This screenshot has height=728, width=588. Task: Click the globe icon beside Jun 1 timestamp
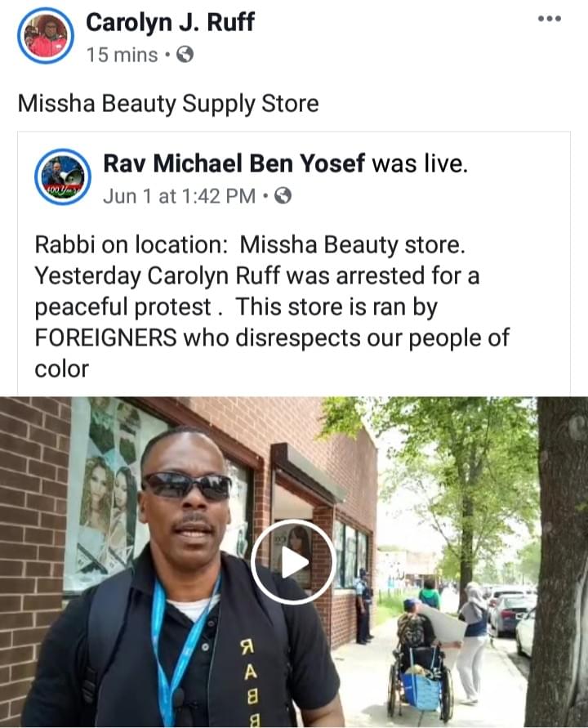coord(283,196)
